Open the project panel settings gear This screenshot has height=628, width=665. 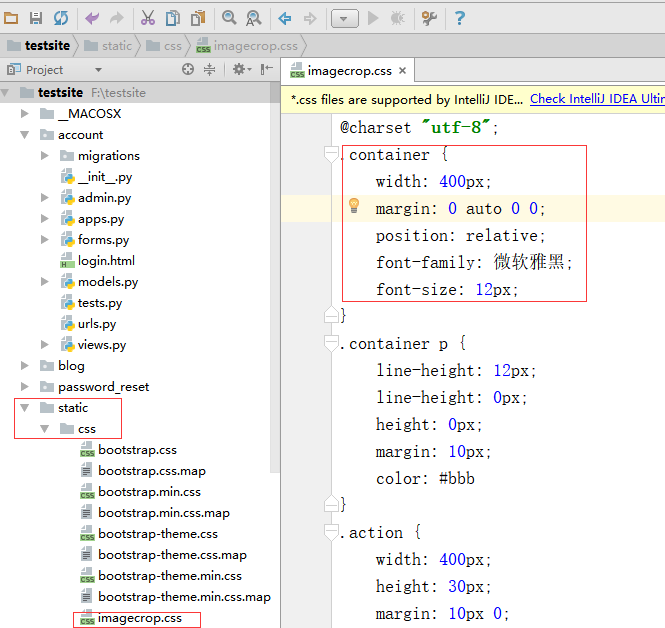click(239, 69)
